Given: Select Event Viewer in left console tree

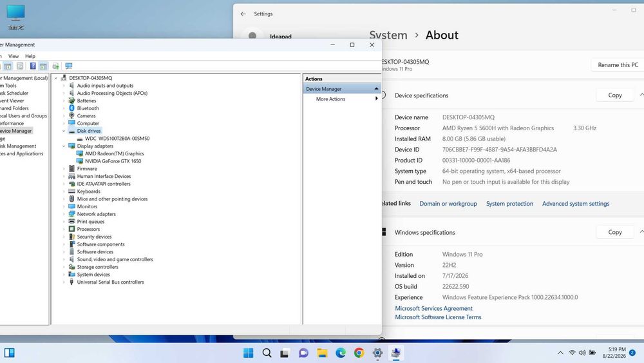Looking at the screenshot, I should 12,101.
